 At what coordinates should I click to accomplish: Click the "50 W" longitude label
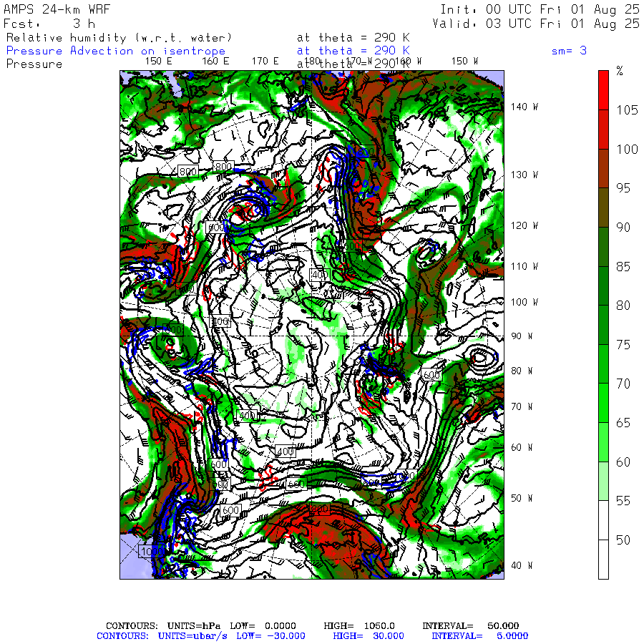click(522, 498)
